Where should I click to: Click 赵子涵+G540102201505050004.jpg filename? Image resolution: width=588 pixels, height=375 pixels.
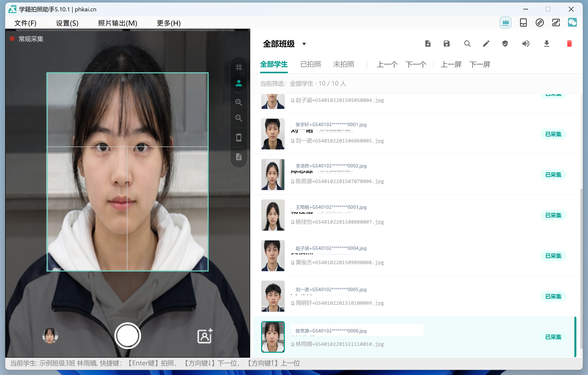pos(340,100)
